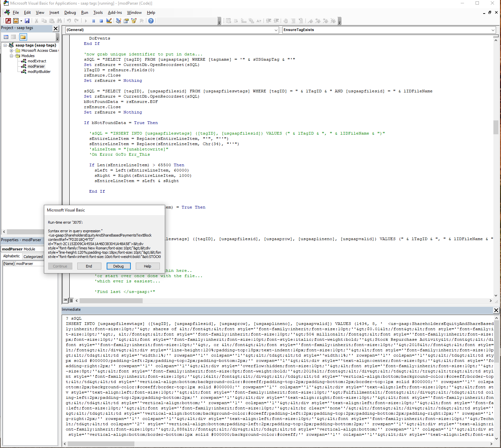This screenshot has width=501, height=448.
Task: Open the General object dropdown
Action: (276, 30)
